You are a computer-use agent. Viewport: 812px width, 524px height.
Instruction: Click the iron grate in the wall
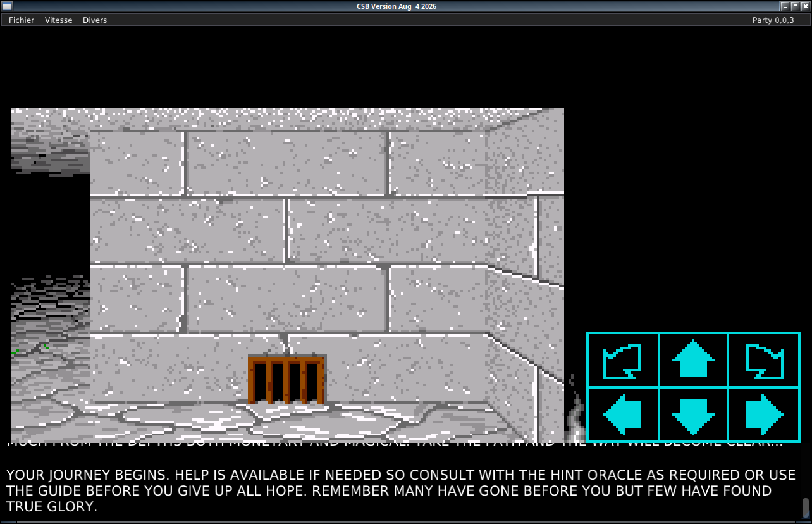[286, 379]
